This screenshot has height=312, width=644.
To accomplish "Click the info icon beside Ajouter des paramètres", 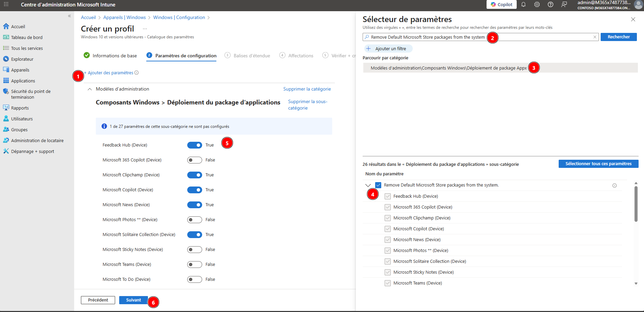I will pos(136,73).
